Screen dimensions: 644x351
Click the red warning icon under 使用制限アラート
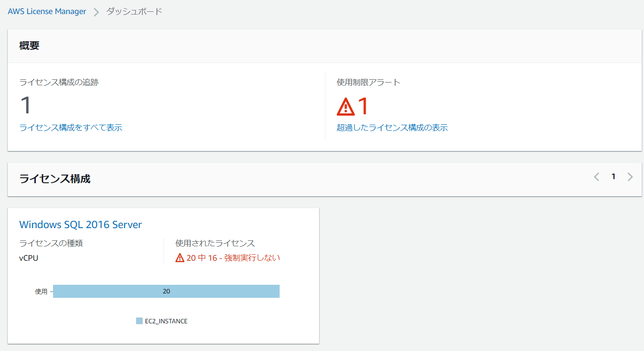pyautogui.click(x=346, y=107)
